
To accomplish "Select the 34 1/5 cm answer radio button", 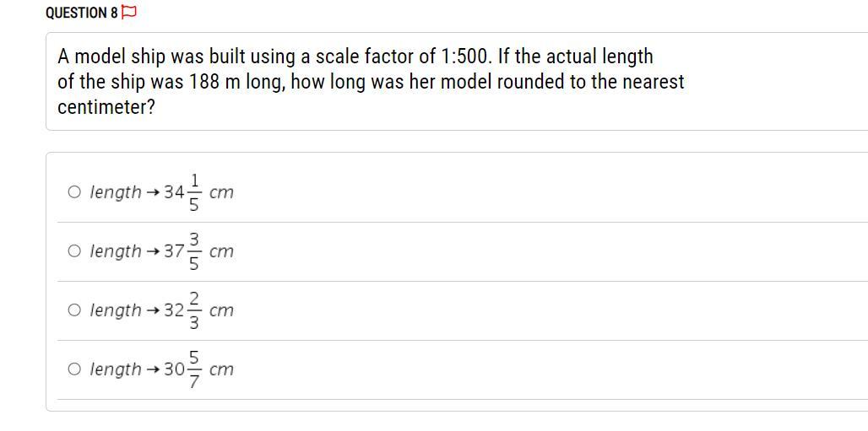I will tap(74, 192).
